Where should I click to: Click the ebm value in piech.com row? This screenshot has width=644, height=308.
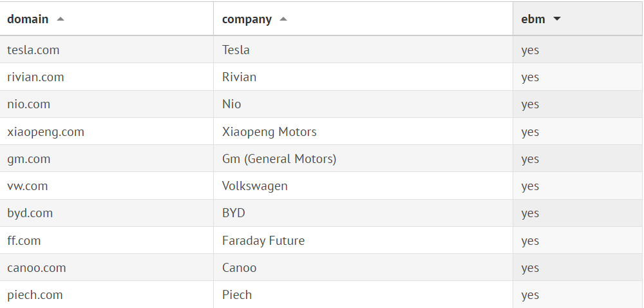pos(530,295)
